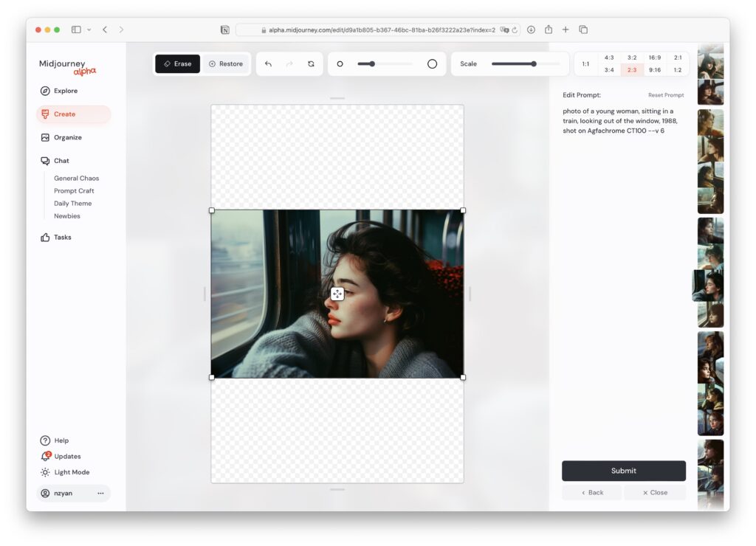756x546 pixels.
Task: Choose the 2:1 aspect ratio
Action: [678, 58]
